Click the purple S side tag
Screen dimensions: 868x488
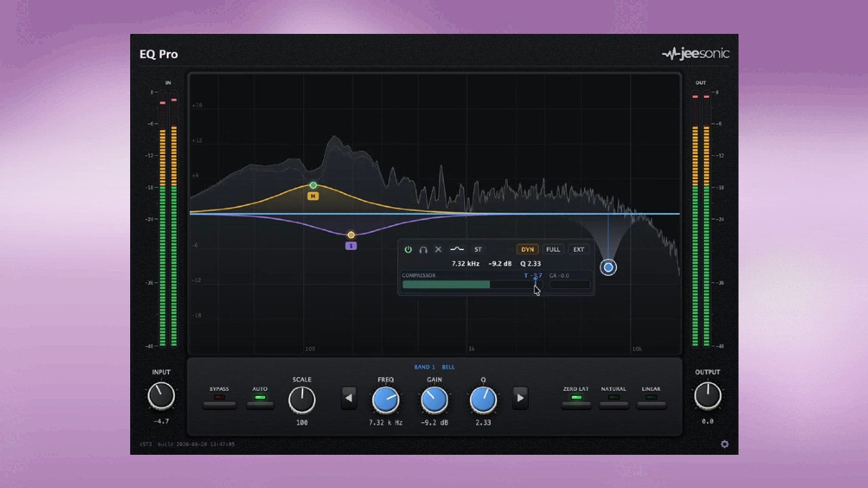click(351, 246)
